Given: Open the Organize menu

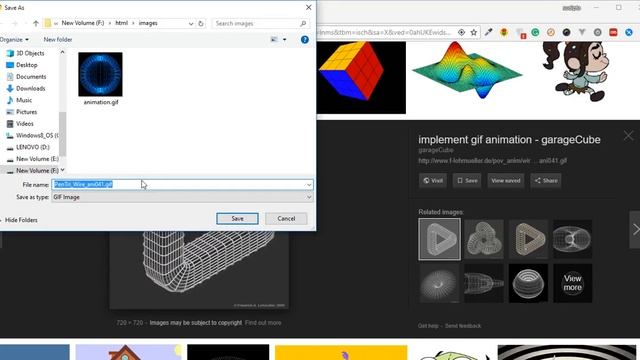Looking at the screenshot, I should click(x=14, y=40).
